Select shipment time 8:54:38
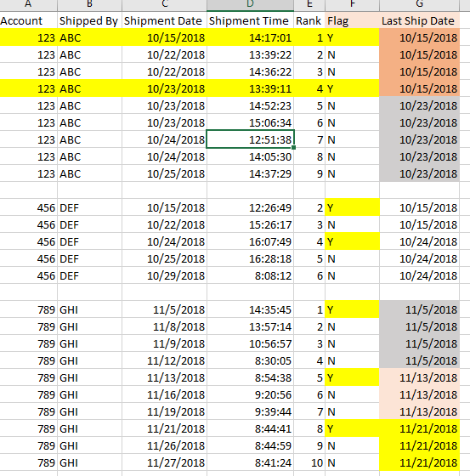This screenshot has width=470, height=476. [250, 377]
